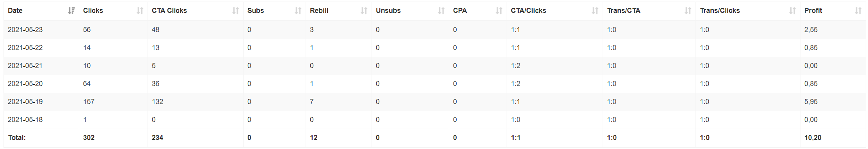The width and height of the screenshot is (868, 149).
Task: Click the 2021-05-19 row date
Action: click(x=25, y=102)
